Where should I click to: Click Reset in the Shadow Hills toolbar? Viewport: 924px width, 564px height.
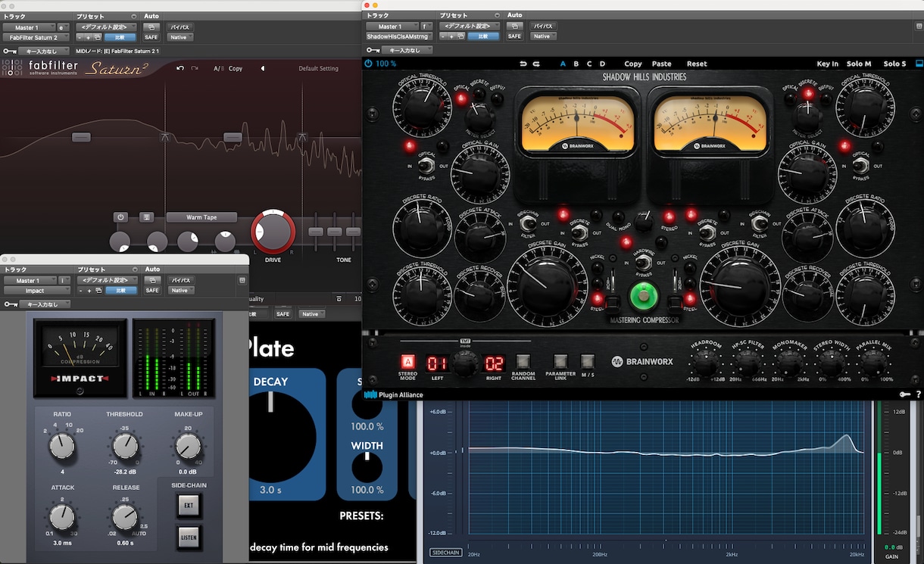(697, 64)
